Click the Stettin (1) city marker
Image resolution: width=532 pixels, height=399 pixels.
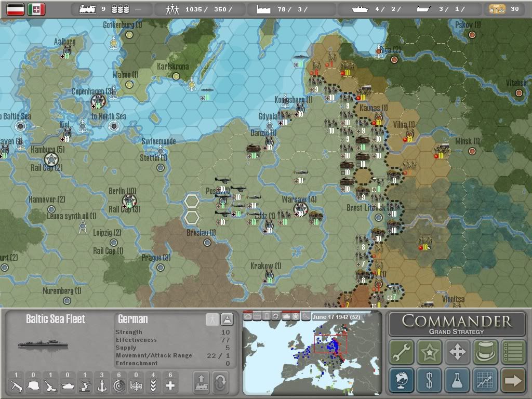(161, 168)
